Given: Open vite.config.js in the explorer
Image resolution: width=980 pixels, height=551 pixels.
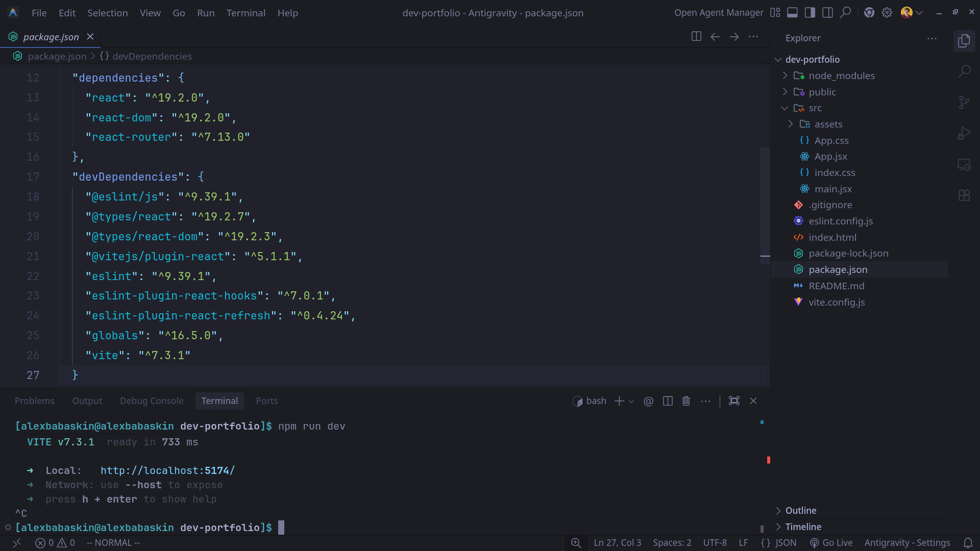Looking at the screenshot, I should (837, 302).
